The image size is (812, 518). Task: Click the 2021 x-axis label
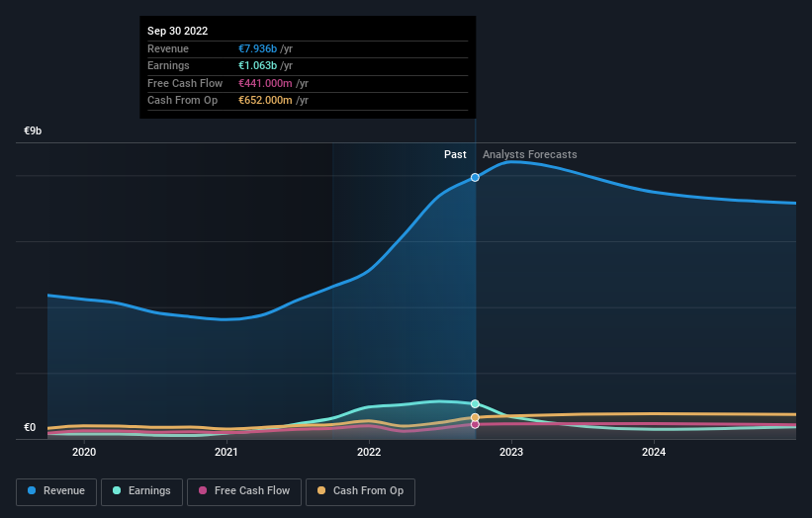226,452
